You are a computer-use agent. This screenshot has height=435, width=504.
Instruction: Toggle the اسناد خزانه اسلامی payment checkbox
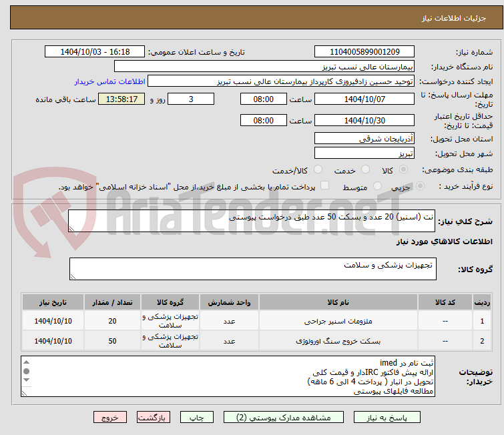pos(325,185)
